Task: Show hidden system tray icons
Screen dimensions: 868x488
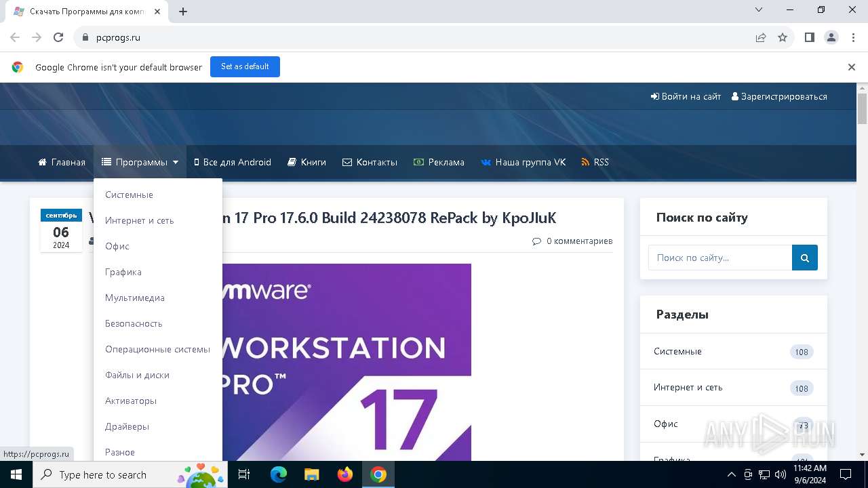Action: point(732,474)
